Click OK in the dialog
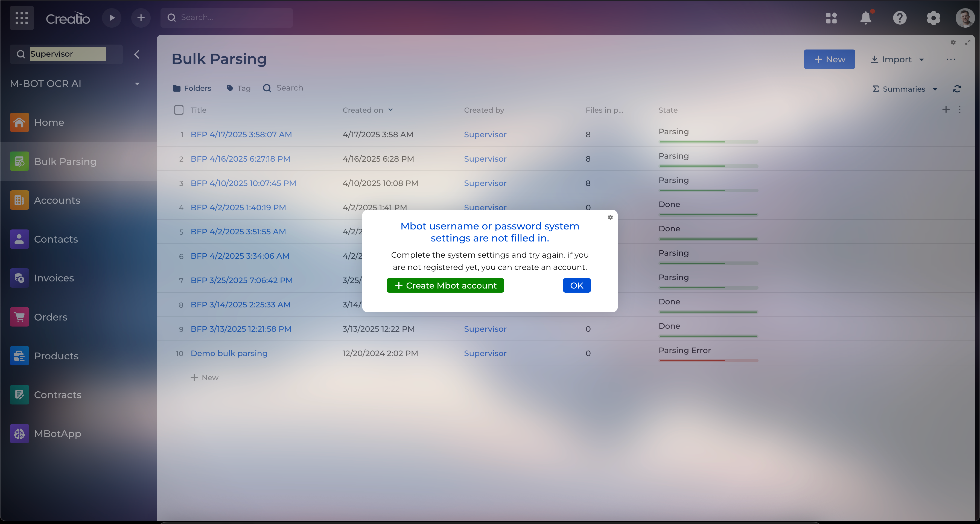Image resolution: width=980 pixels, height=524 pixels. tap(576, 286)
